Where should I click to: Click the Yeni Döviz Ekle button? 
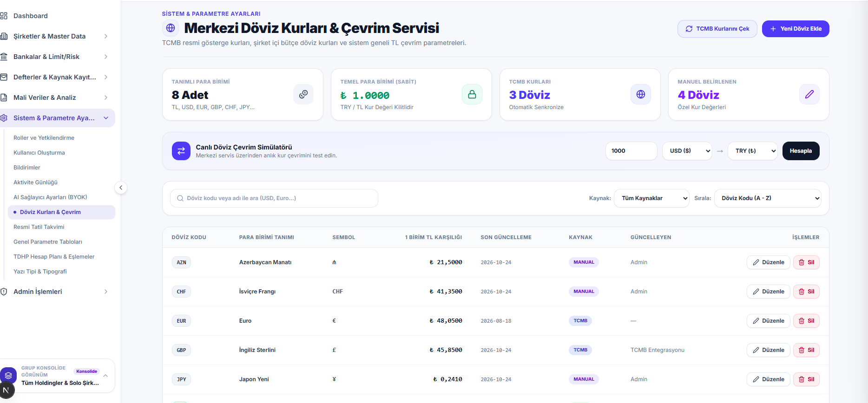click(796, 29)
